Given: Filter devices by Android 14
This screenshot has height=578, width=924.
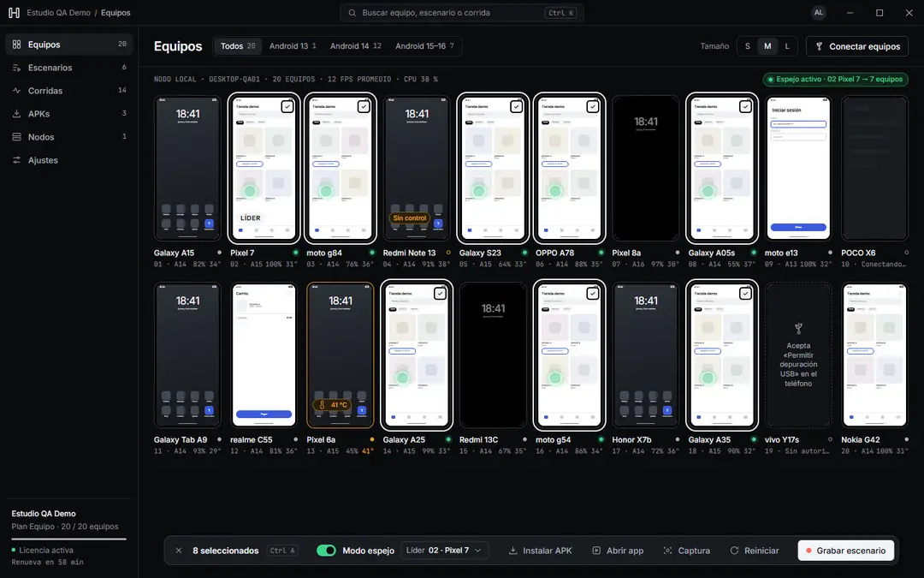Looking at the screenshot, I should coord(355,46).
